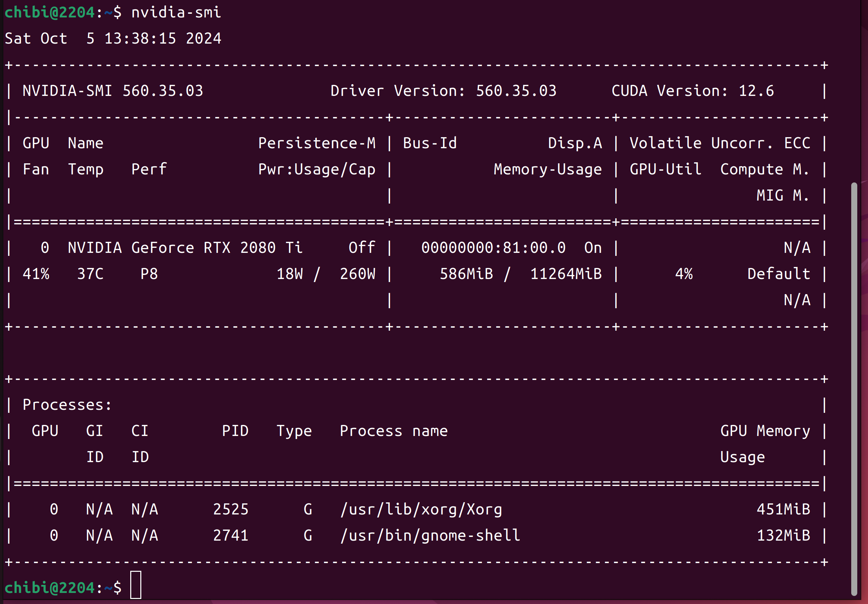Click the 37C temperature reading

90,274
